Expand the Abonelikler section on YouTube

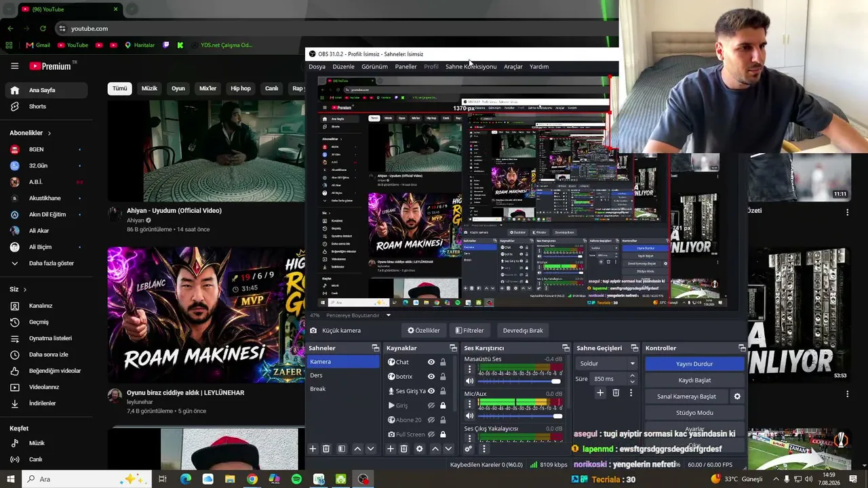tap(30, 133)
